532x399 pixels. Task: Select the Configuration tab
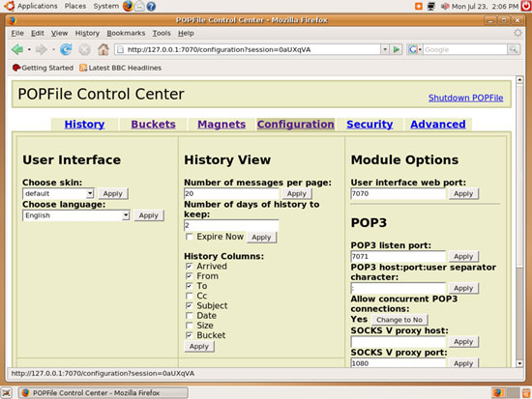[296, 125]
